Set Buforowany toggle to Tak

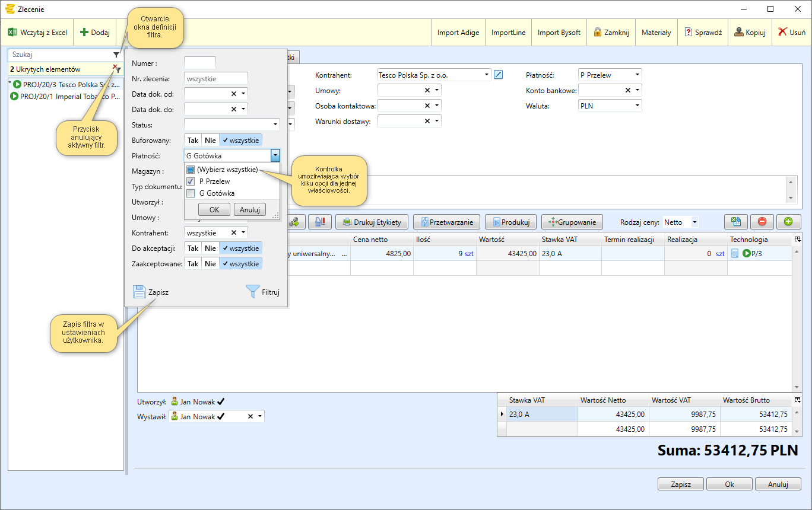point(193,141)
